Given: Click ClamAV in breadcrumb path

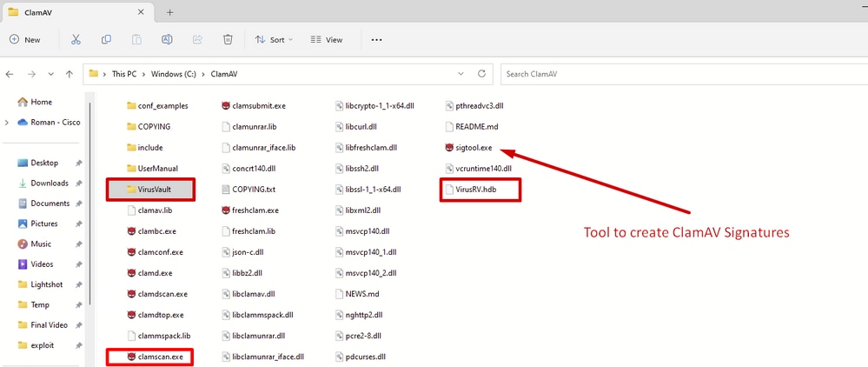Looking at the screenshot, I should click(x=224, y=73).
